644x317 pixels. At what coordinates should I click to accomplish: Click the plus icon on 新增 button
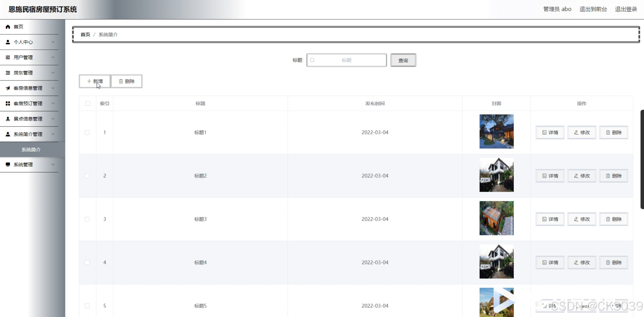89,81
